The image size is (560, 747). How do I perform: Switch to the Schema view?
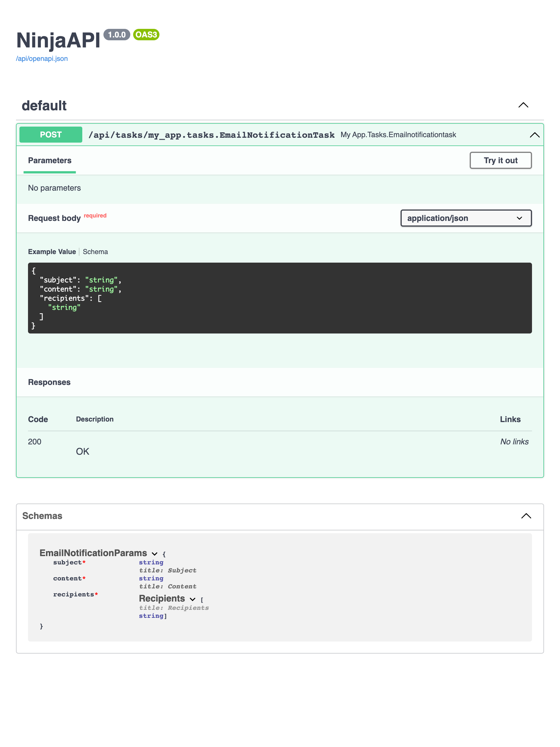click(x=95, y=251)
